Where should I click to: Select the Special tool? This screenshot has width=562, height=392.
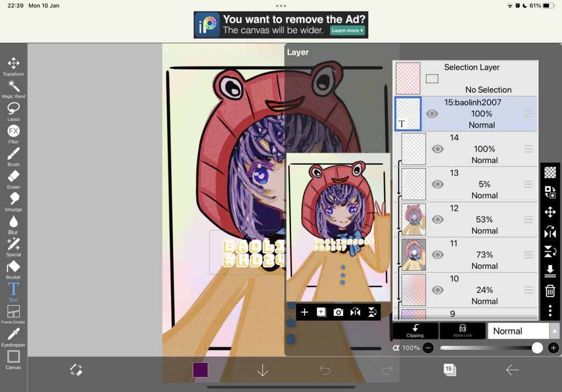click(x=13, y=247)
